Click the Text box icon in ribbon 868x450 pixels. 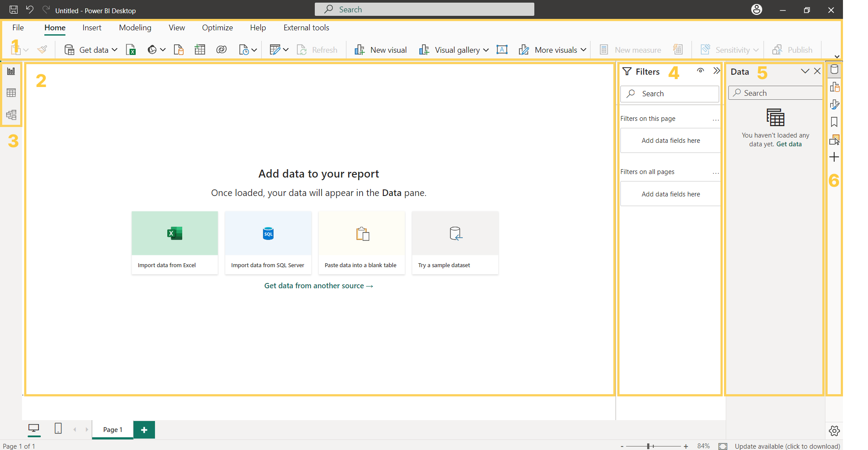[x=502, y=50]
